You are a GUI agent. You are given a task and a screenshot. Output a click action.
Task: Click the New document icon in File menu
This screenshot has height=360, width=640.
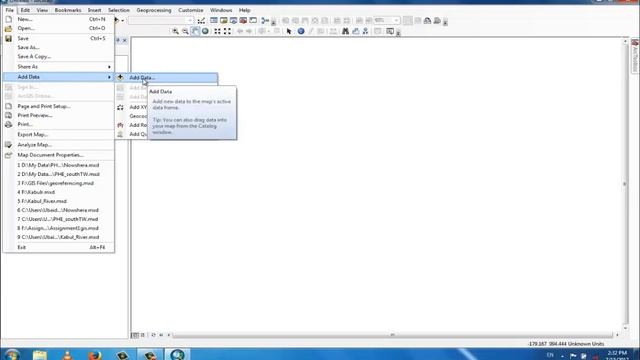[9, 19]
